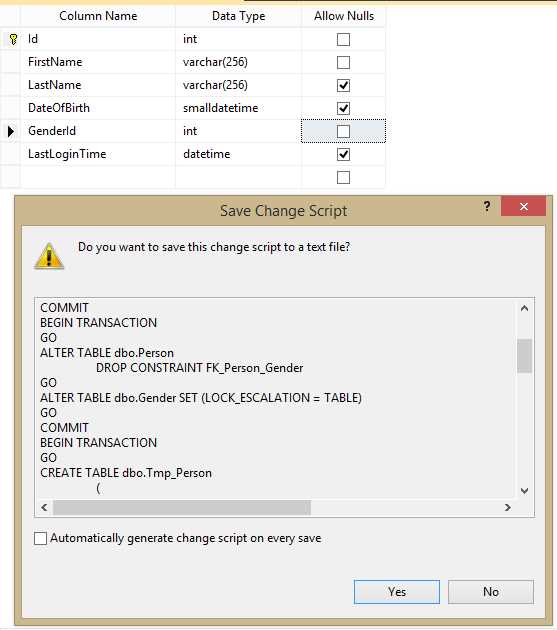Click the script box scroll right arrow

pos(508,507)
